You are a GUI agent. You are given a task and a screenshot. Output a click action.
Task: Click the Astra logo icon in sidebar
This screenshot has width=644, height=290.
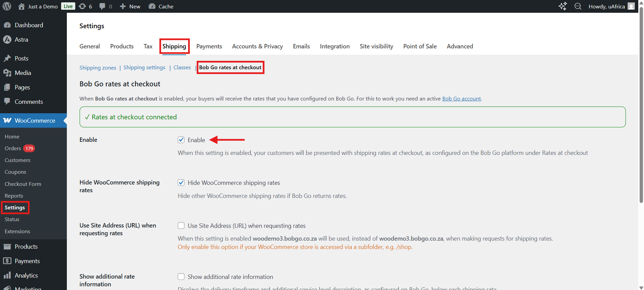point(7,40)
